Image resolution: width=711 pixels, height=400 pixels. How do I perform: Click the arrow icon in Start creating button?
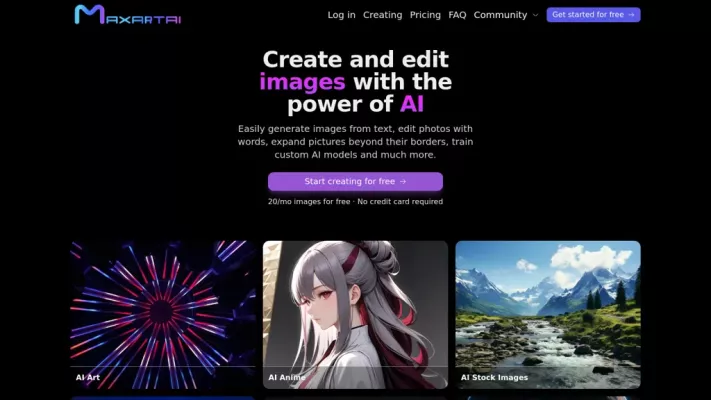tap(403, 182)
